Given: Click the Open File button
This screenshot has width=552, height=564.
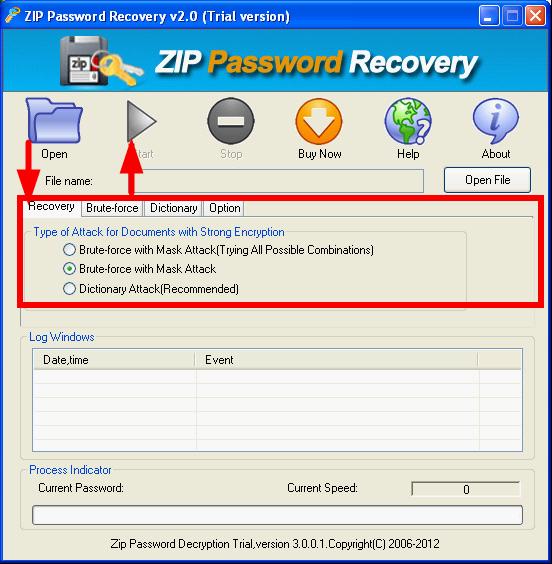Looking at the screenshot, I should [487, 180].
